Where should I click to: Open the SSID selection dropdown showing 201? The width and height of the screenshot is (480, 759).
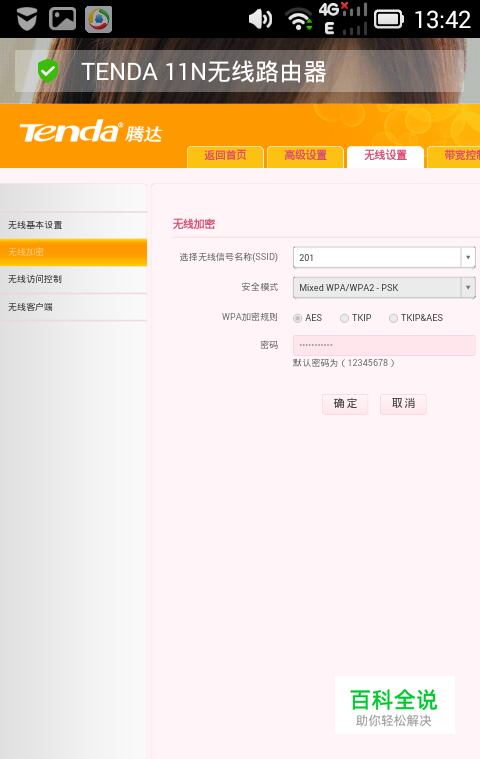pos(384,258)
